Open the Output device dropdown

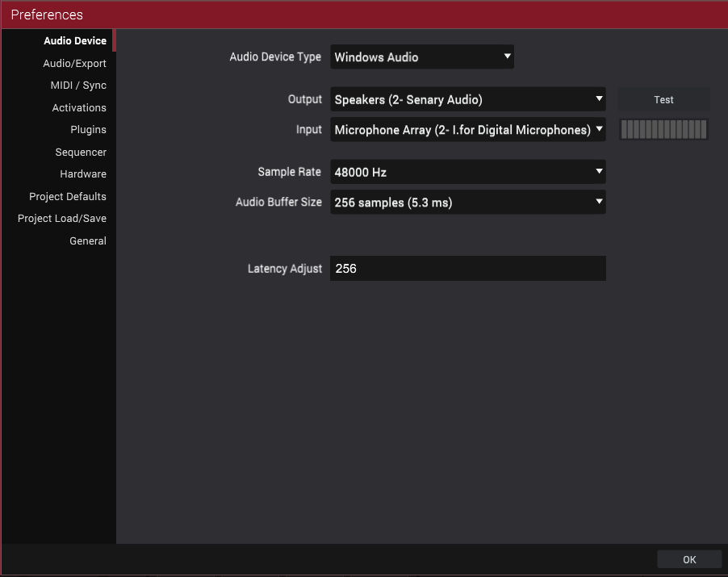click(x=467, y=99)
